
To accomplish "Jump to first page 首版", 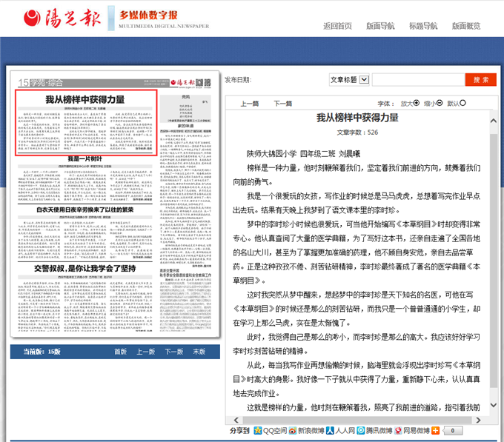I will (121, 352).
